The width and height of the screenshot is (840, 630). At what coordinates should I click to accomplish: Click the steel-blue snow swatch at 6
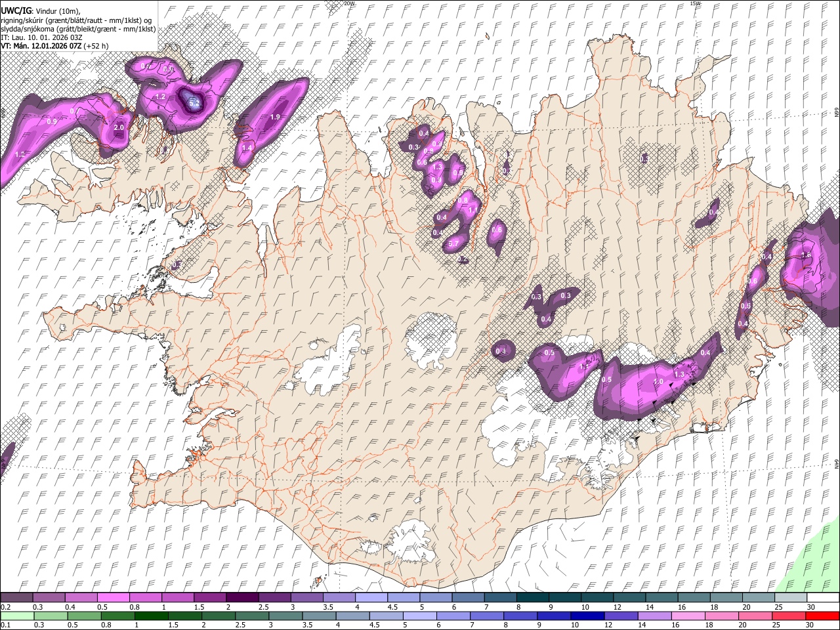coord(468,597)
